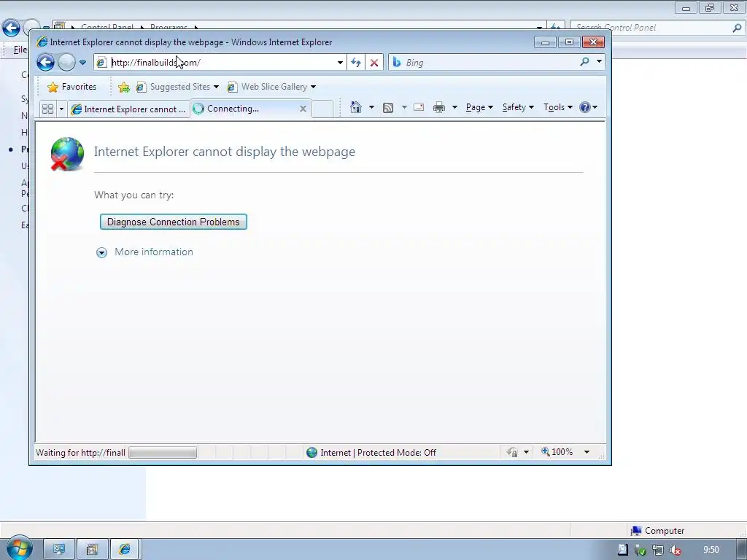The image size is (747, 560).
Task: Click the 100% zoom level button
Action: pos(557,452)
